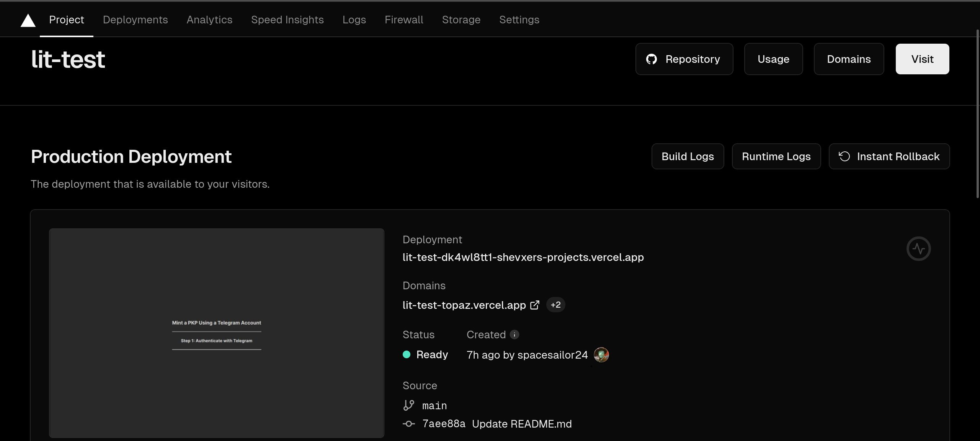Open the Deployments tab
This screenshot has height=441, width=980.
click(x=135, y=20)
